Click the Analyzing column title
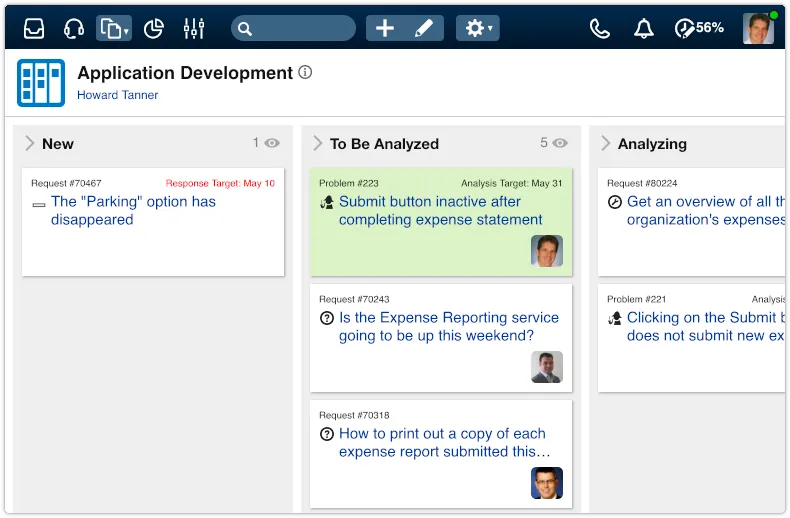 (x=652, y=144)
